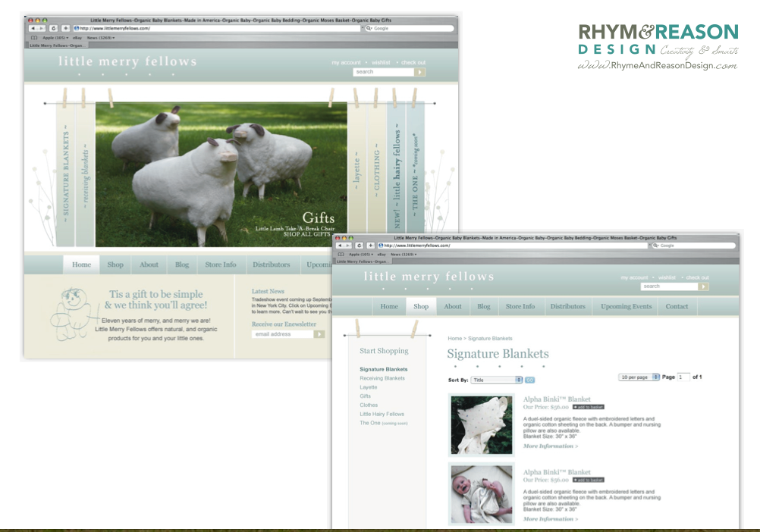Screen dimensions: 760x532
Task: Click 'check out' link on Signature Blankets page
Action: [698, 277]
